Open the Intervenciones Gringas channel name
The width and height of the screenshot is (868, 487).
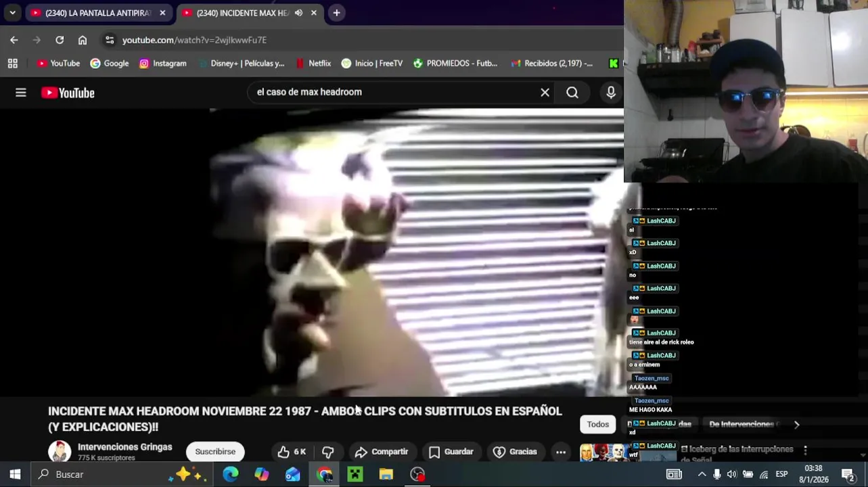pyautogui.click(x=124, y=447)
